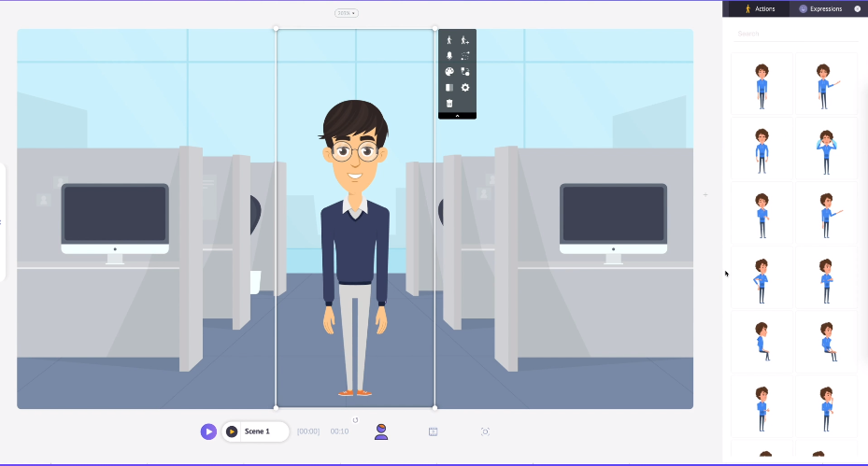Screen dimensions: 868x466
Task: Click the rotate handle below the selected character
Action: pos(355,420)
